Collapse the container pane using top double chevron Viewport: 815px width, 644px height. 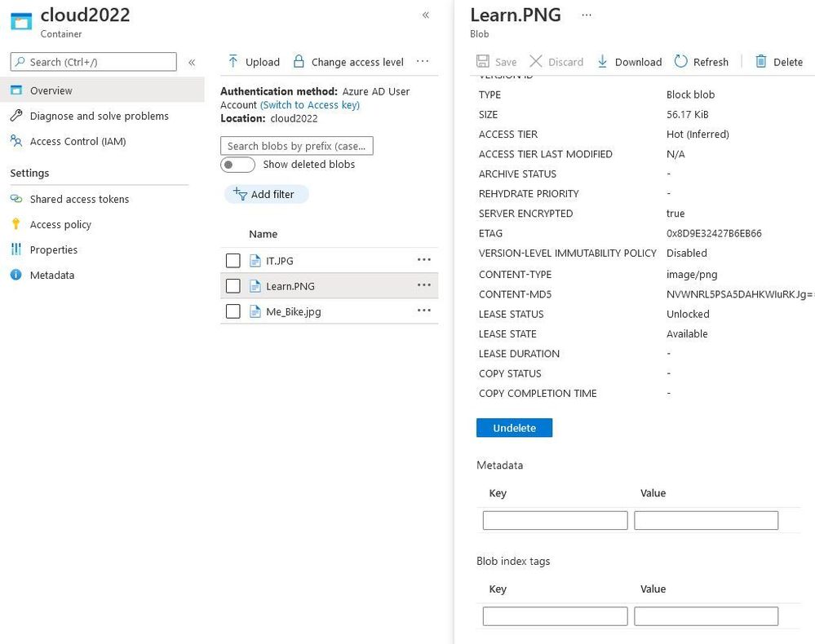click(426, 15)
